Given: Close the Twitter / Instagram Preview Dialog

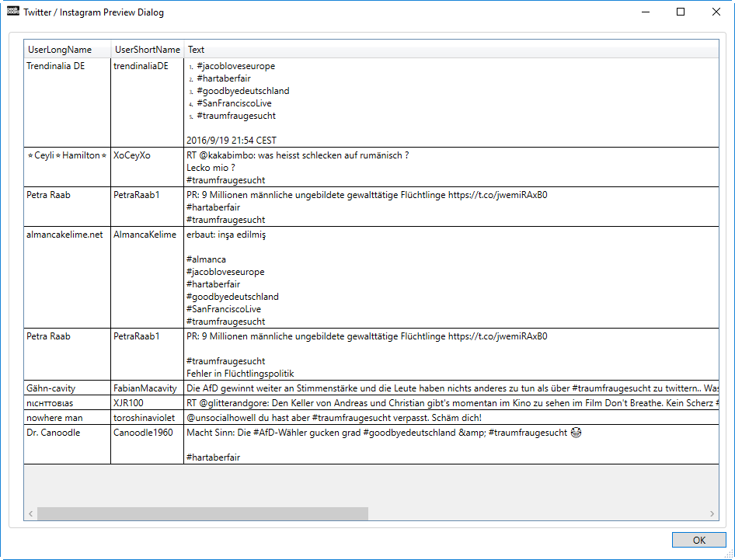Looking at the screenshot, I should coord(716,12).
